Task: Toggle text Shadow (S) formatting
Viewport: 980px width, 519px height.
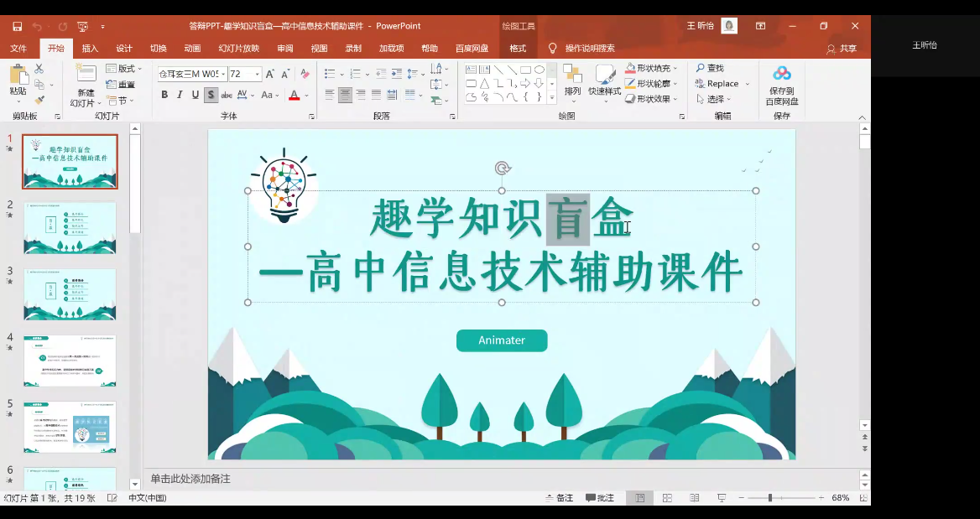Action: pyautogui.click(x=211, y=95)
